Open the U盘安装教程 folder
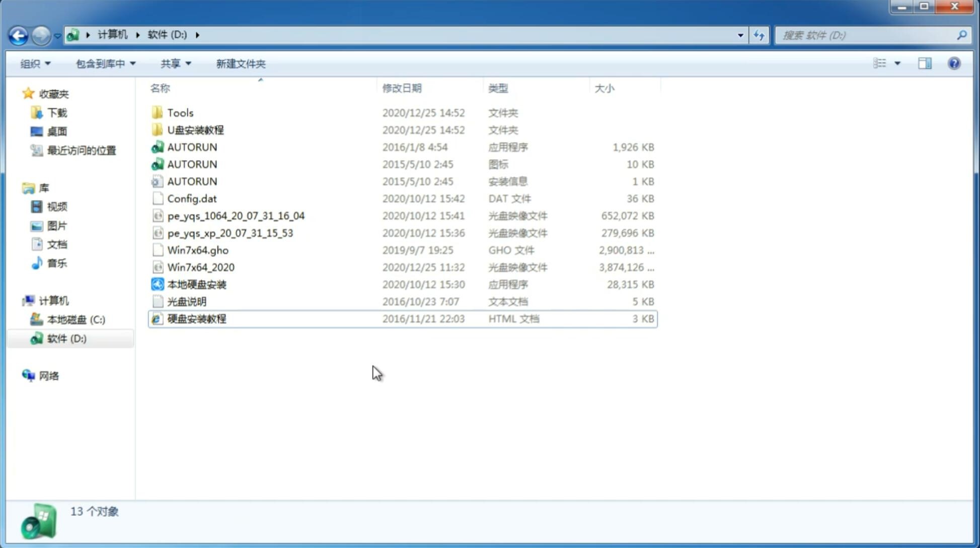The image size is (980, 548). pos(195,129)
